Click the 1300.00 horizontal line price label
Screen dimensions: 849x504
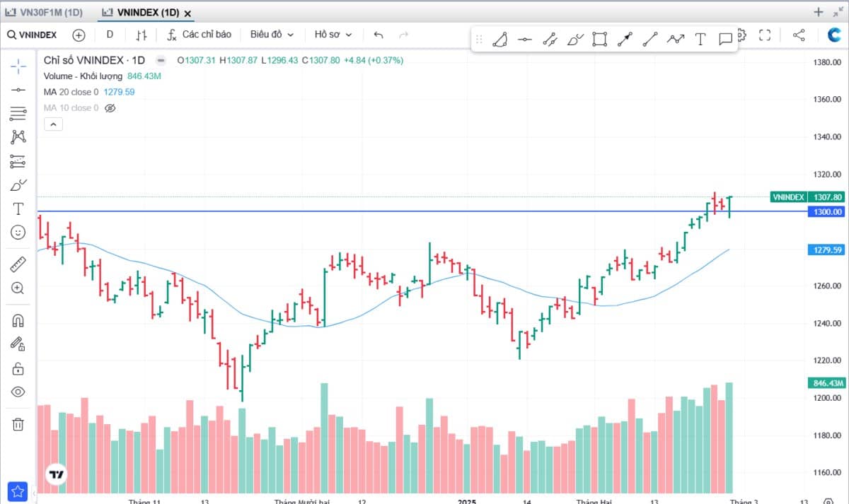[x=826, y=212]
